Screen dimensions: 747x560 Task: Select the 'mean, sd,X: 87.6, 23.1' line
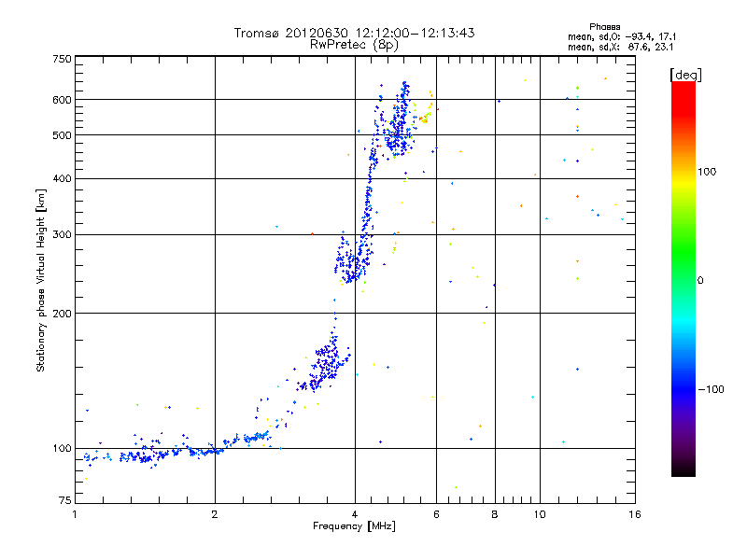pyautogui.click(x=620, y=47)
